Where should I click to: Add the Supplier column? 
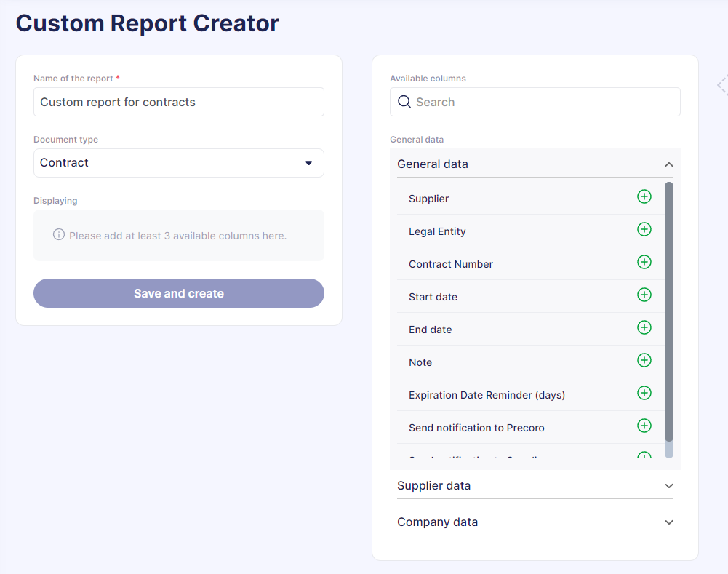tap(644, 196)
